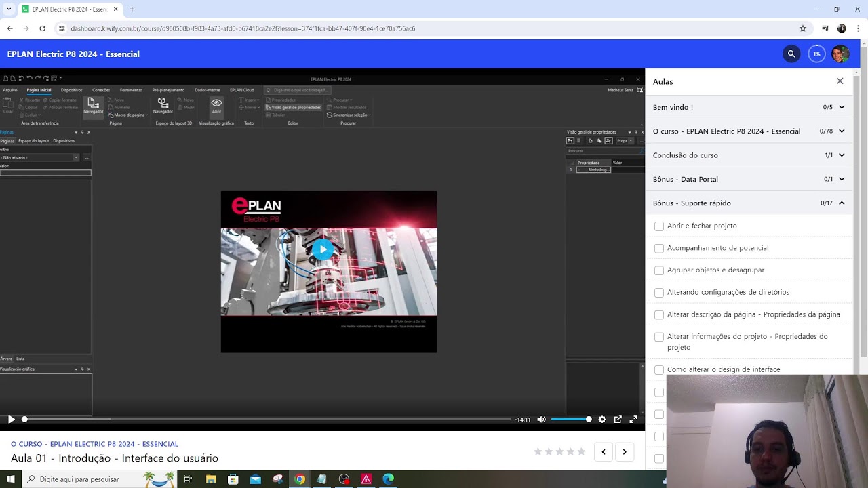The height and width of the screenshot is (488, 868).
Task: Check 'Alterar informações do projeto' lesson
Action: click(659, 337)
